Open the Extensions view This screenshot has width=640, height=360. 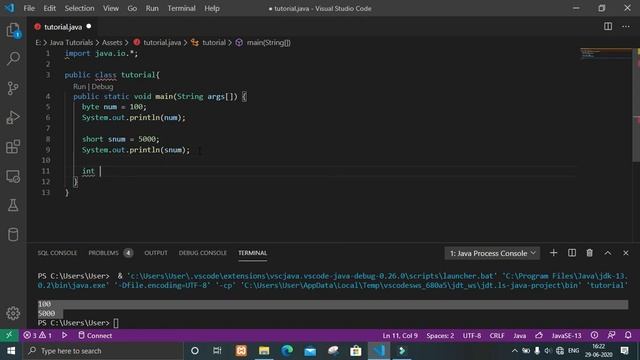(13, 147)
